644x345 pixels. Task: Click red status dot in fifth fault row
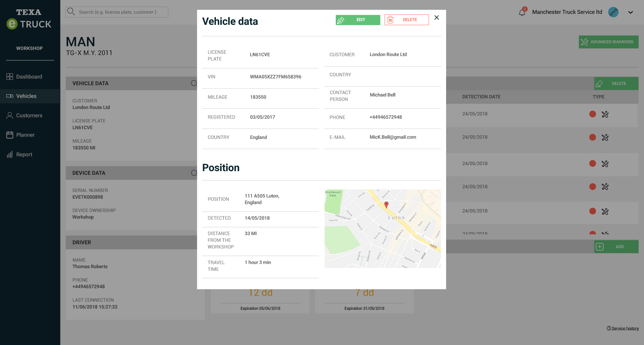(x=593, y=211)
